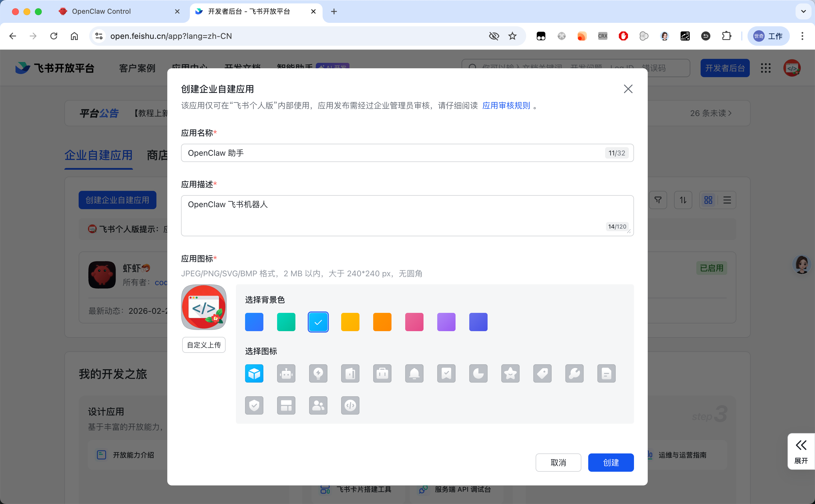This screenshot has height=504, width=815.
Task: Select the code </> icon option
Action: (x=350, y=405)
